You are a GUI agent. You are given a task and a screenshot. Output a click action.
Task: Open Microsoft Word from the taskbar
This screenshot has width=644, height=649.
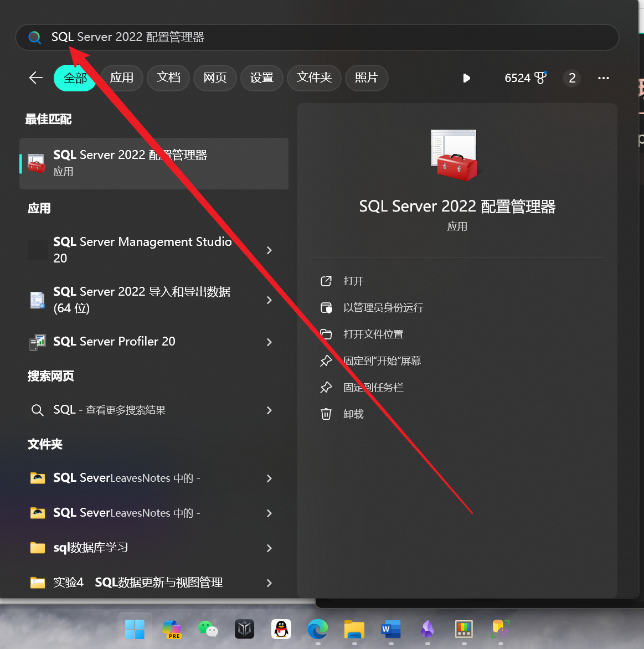pos(391,629)
